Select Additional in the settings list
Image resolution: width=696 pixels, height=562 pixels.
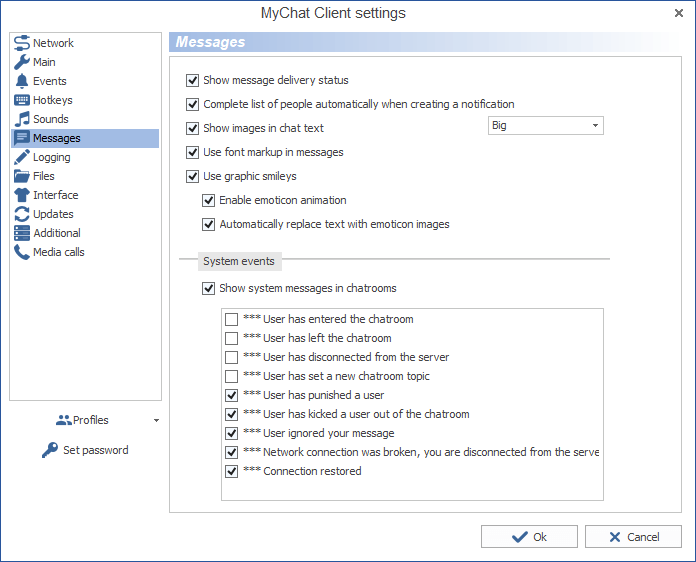click(56, 233)
